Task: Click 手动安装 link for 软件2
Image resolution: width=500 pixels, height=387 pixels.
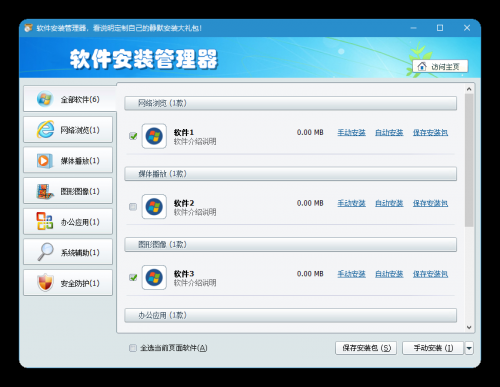Action: click(x=351, y=203)
